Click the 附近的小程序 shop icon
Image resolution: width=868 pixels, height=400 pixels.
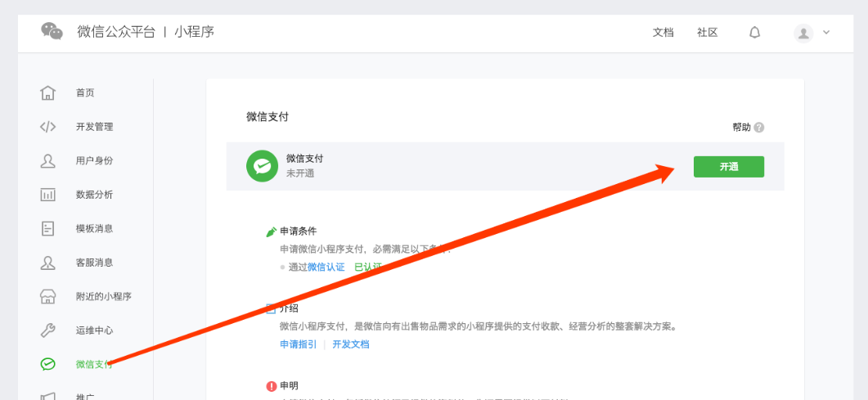48,297
